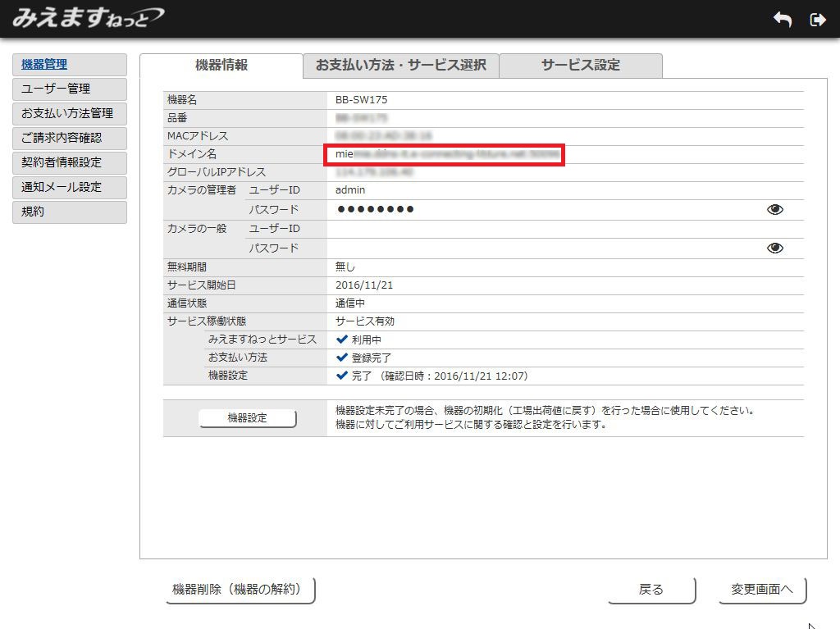Open the サービス設定 tab
The image size is (840, 629).
point(580,66)
